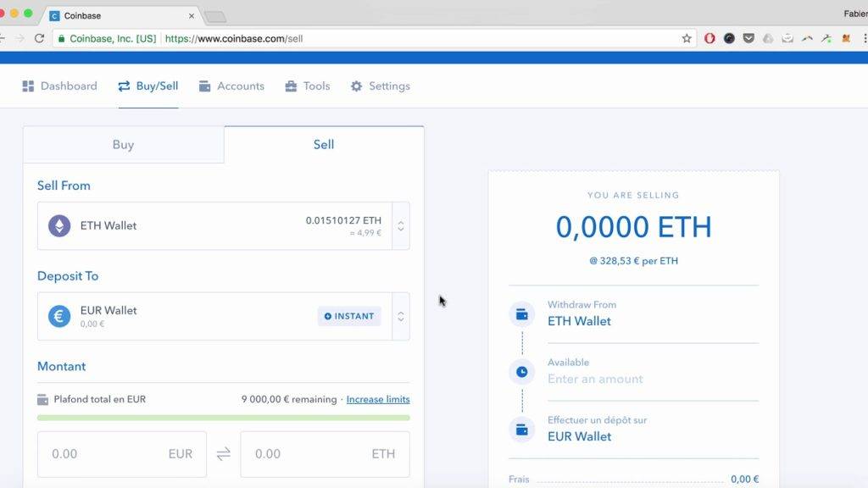868x488 pixels.
Task: Click the INSTANT badge
Action: point(349,316)
